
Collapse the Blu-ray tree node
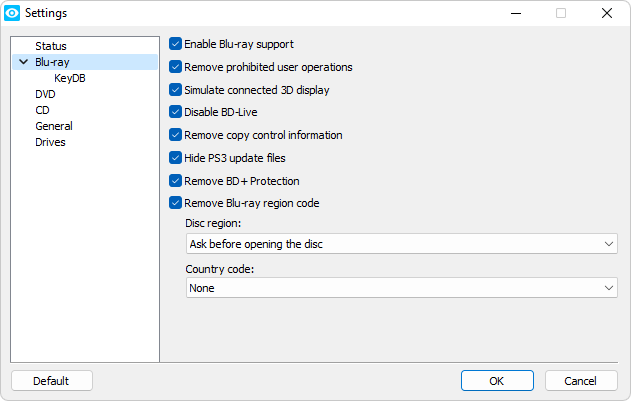[22, 62]
